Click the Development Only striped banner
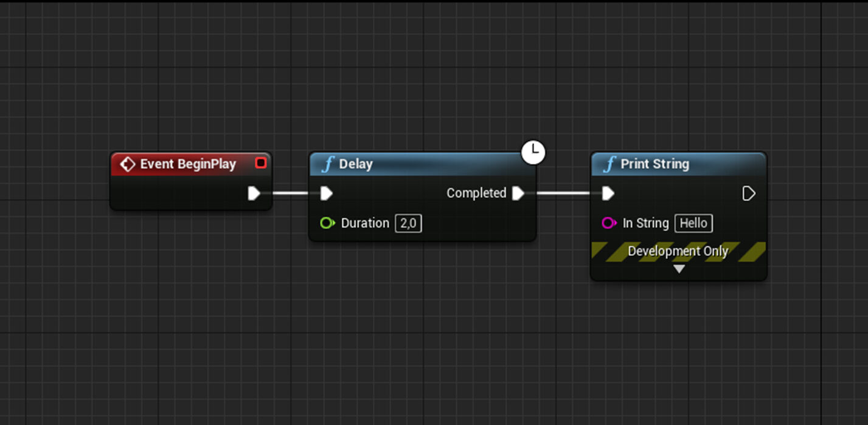Image resolution: width=868 pixels, height=425 pixels. click(678, 251)
